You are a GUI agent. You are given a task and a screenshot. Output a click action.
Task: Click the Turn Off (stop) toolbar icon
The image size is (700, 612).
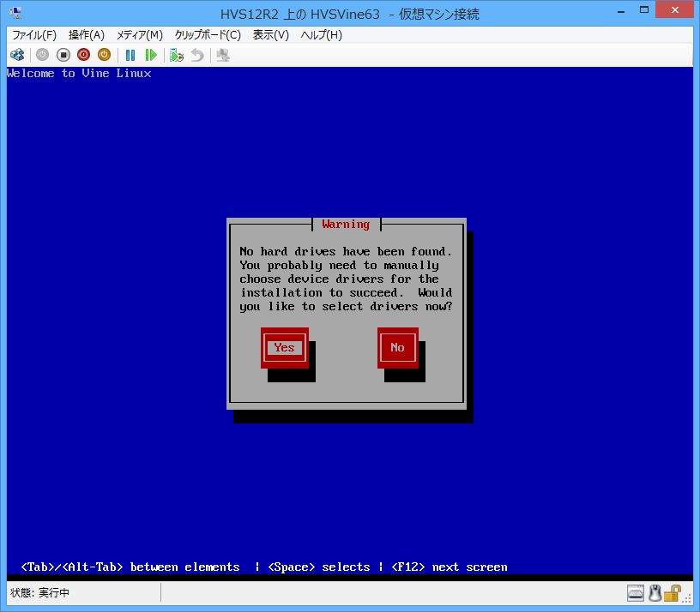pyautogui.click(x=63, y=55)
